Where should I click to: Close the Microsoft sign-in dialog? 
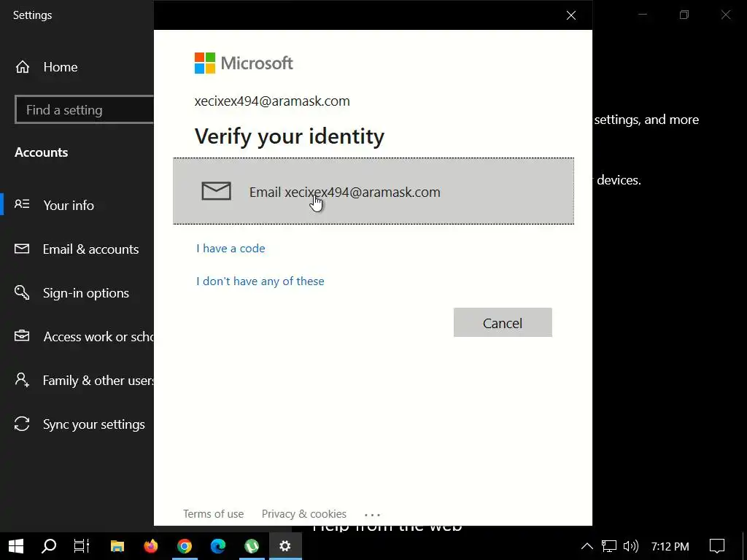(x=570, y=15)
